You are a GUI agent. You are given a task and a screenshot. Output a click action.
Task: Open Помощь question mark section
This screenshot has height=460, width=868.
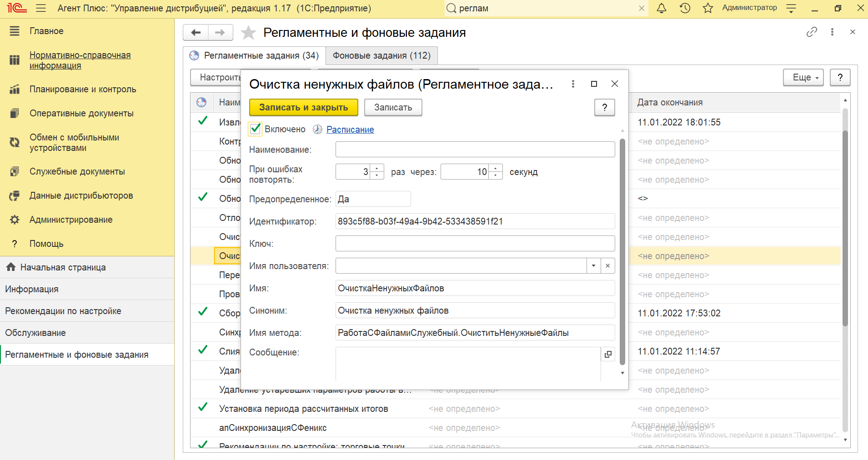point(87,244)
